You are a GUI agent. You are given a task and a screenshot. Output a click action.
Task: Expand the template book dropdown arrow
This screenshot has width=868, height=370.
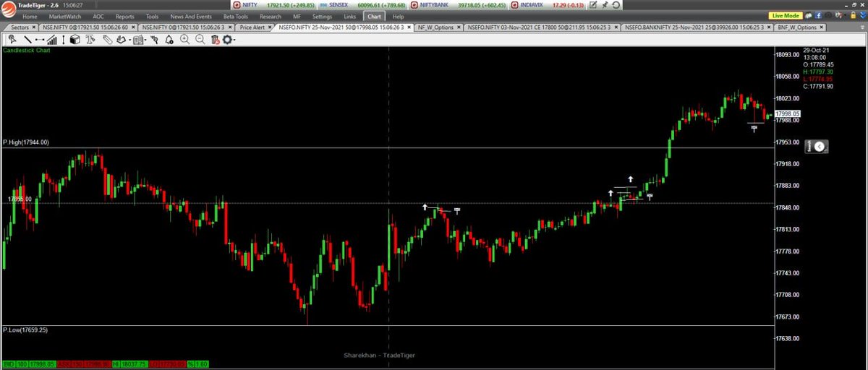click(x=146, y=40)
